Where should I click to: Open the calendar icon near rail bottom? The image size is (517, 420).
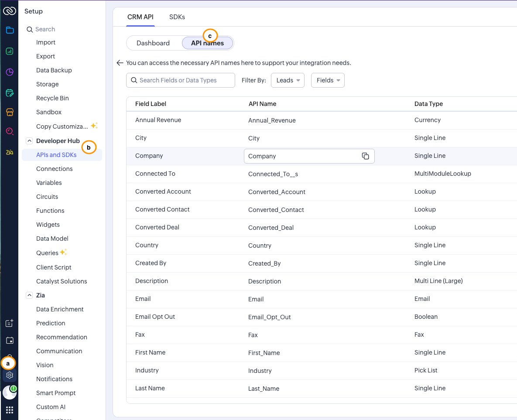[x=10, y=341]
